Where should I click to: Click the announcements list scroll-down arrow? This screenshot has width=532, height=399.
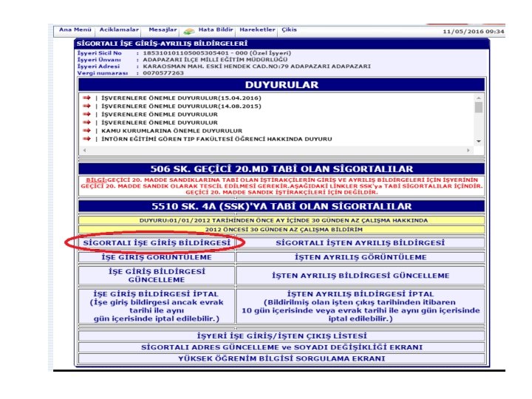click(479, 141)
